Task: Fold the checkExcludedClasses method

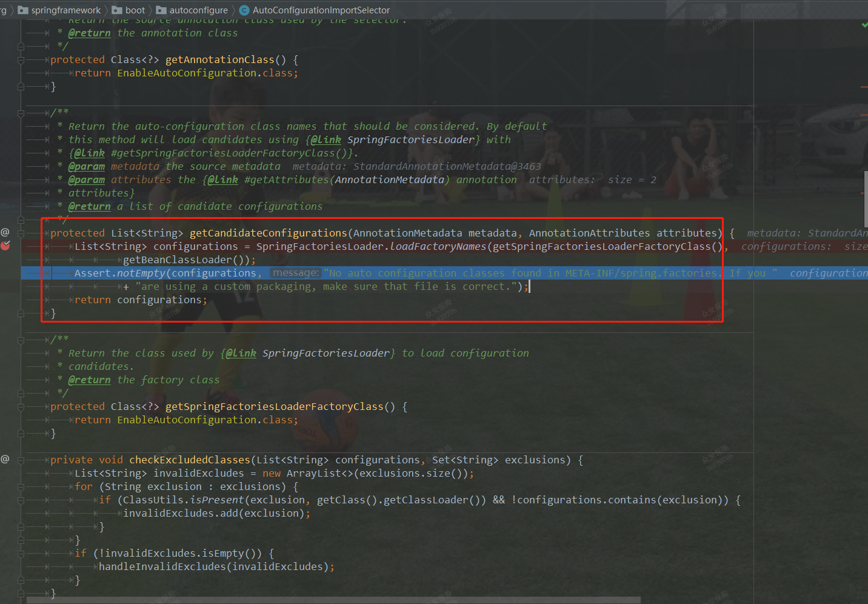Action: (x=21, y=460)
